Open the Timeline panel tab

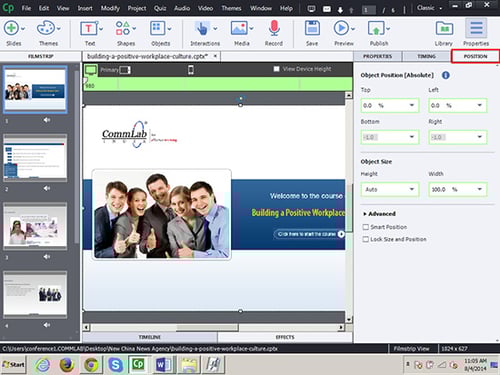[150, 337]
